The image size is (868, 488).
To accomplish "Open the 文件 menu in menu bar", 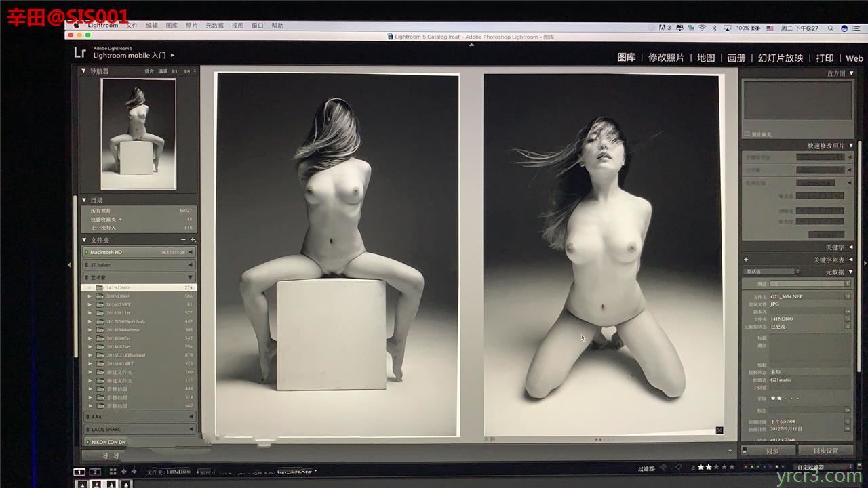I will (132, 26).
